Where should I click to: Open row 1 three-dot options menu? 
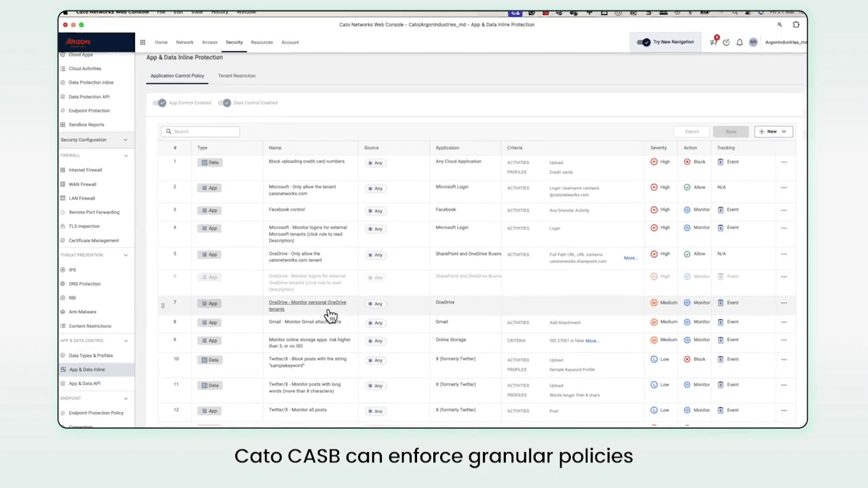784,163
